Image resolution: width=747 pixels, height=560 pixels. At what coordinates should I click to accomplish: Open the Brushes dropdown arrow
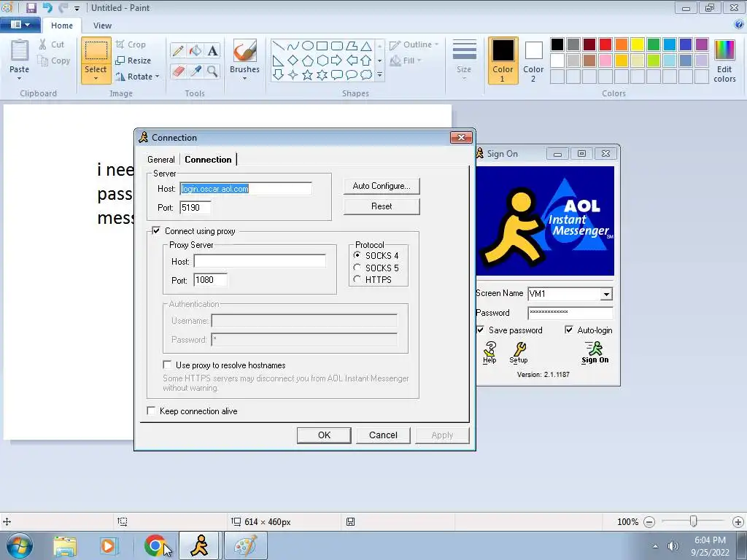(245, 79)
